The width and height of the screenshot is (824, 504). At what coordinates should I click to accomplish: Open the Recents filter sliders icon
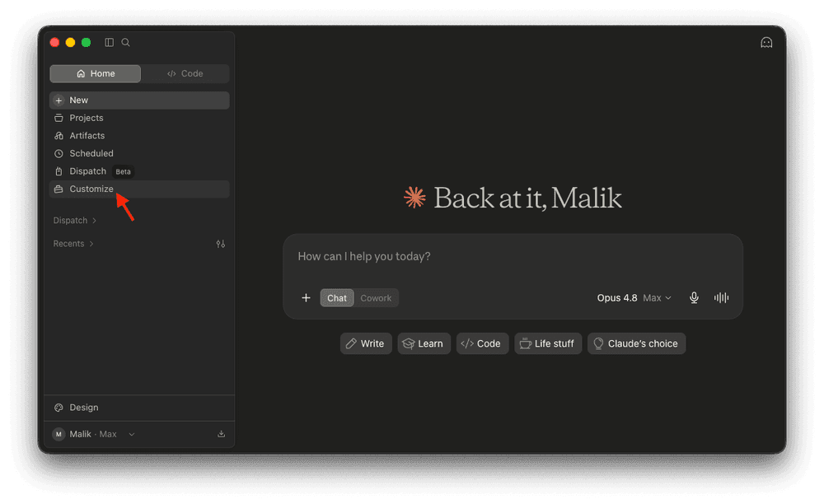[x=221, y=244]
